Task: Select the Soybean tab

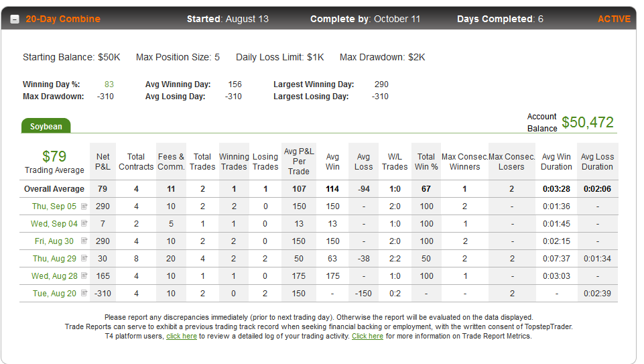Action: click(46, 126)
